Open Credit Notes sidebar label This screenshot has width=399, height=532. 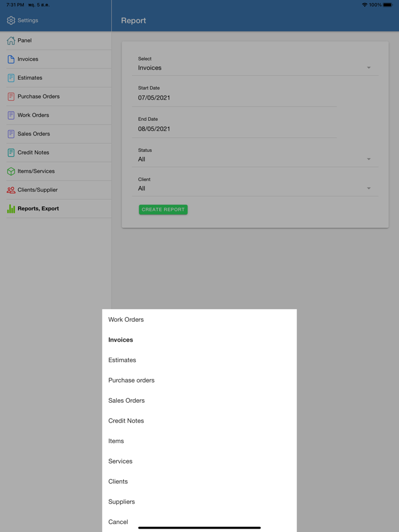[33, 152]
